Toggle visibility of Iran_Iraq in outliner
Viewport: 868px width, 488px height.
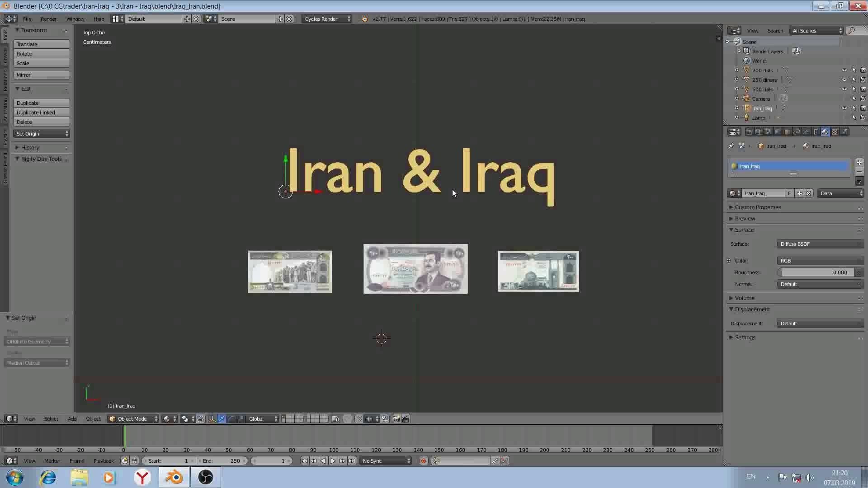844,108
